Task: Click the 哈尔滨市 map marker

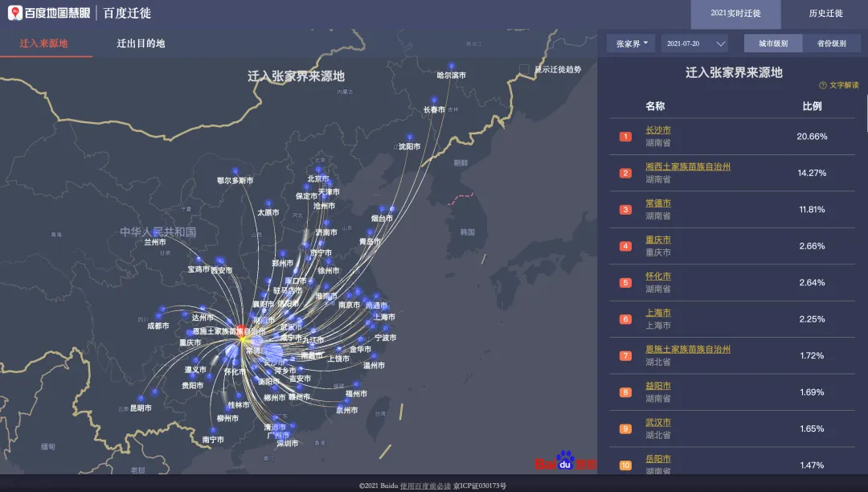Action: (x=451, y=67)
